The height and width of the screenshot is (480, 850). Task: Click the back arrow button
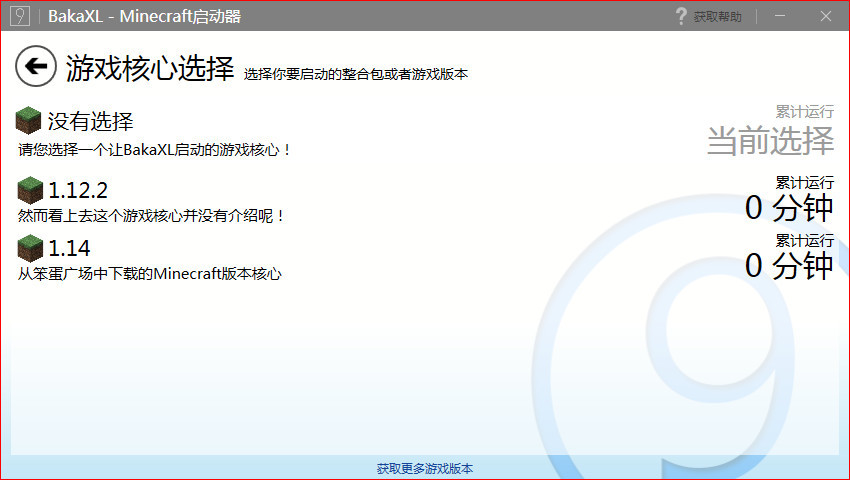[36, 66]
